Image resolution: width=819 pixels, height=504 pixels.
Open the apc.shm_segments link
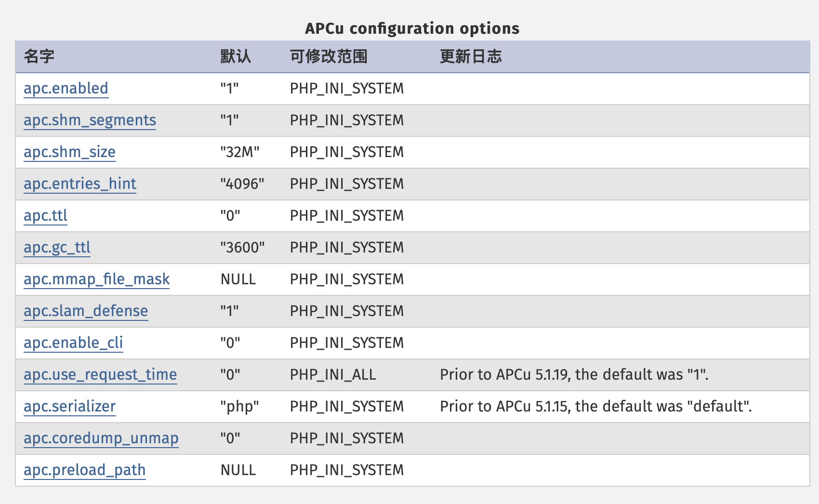(90, 120)
